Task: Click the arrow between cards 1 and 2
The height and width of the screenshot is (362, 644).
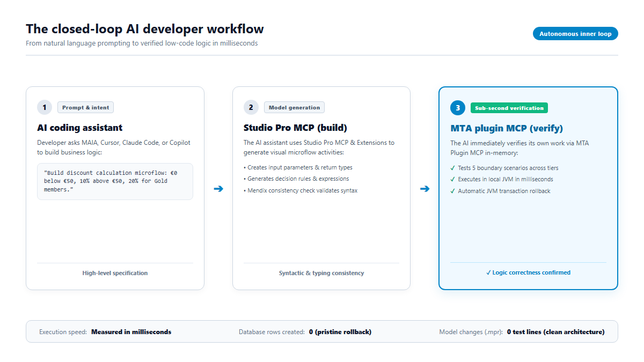Action: (218, 189)
